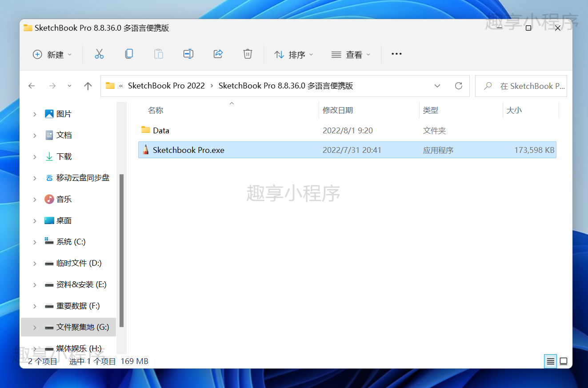Select 临时文件 (D:) drive
The width and height of the screenshot is (588, 388).
[x=79, y=263]
